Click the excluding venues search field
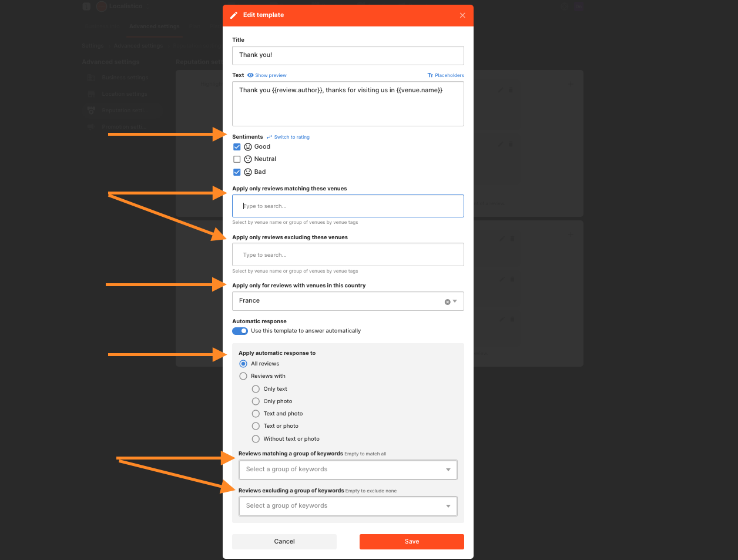738x560 pixels. click(x=348, y=255)
